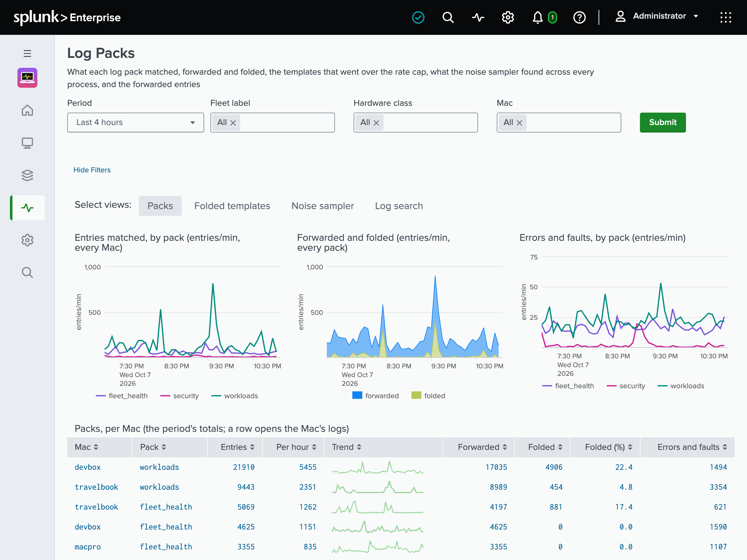Click the macpro fleet_health trend sparkline

tap(378, 547)
